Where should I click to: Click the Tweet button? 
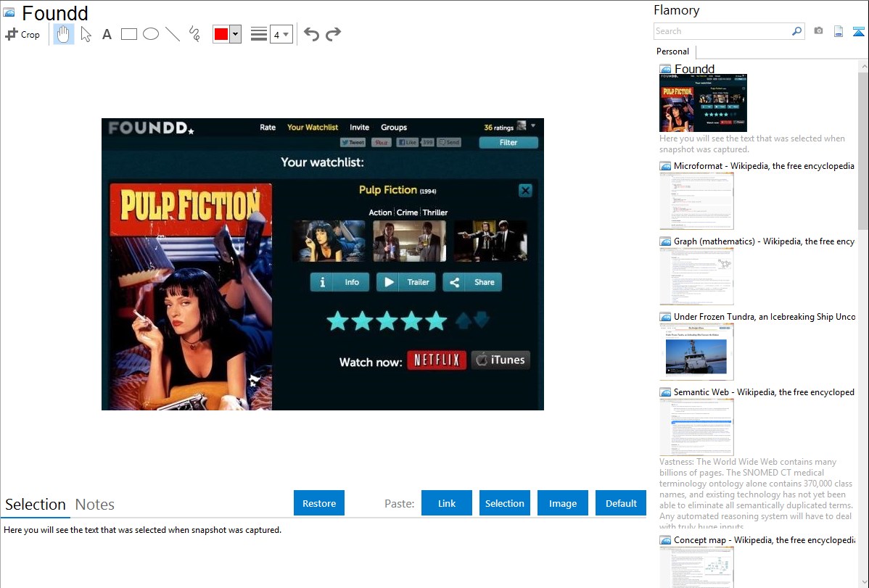pos(353,142)
